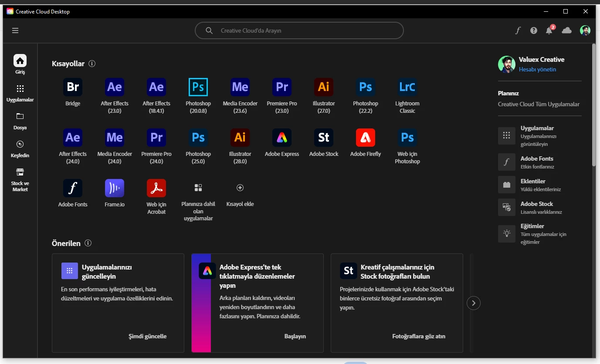
Task: Open Adobe Stock in right panel
Action: tap(539, 207)
